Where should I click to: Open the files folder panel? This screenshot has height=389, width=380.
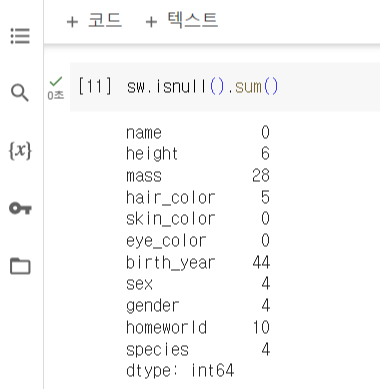[20, 266]
